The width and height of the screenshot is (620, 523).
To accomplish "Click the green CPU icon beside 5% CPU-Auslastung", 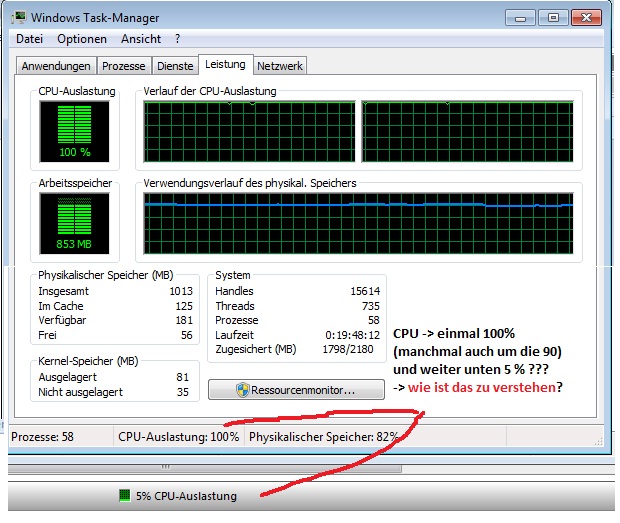I will (125, 495).
